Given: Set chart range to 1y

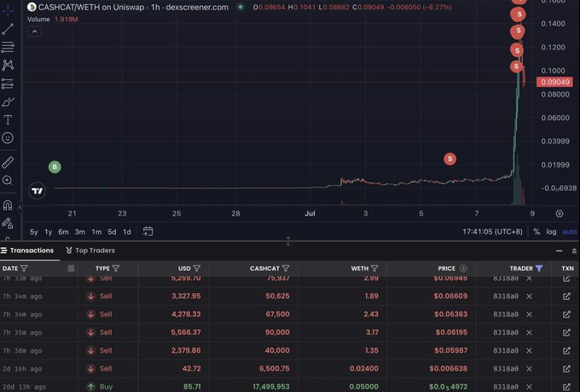Looking at the screenshot, I should pyautogui.click(x=48, y=232).
